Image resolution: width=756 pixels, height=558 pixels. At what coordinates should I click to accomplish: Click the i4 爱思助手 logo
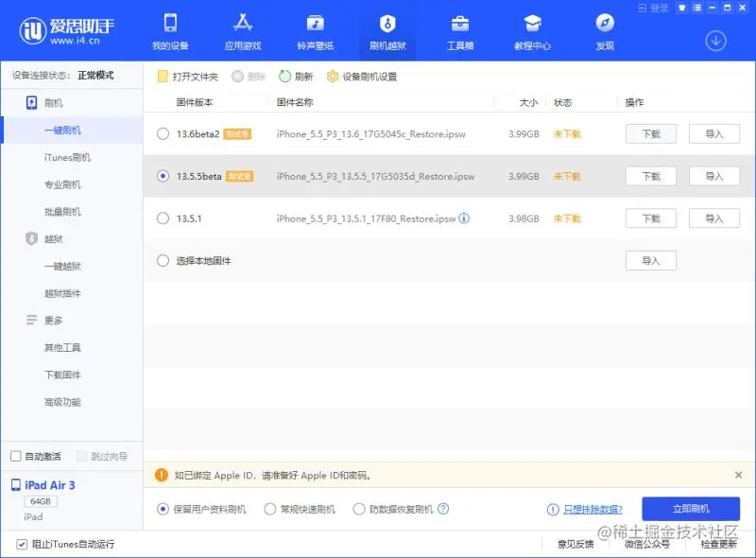66,30
